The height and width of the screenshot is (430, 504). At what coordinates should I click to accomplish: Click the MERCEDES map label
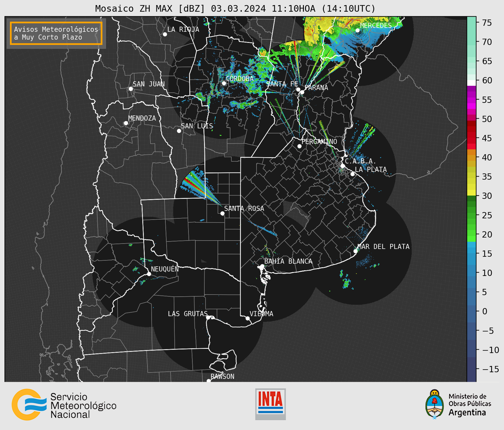click(x=376, y=26)
